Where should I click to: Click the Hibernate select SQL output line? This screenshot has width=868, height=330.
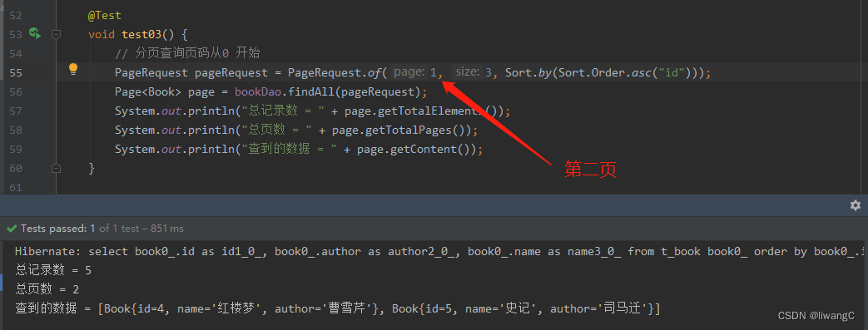(439, 252)
